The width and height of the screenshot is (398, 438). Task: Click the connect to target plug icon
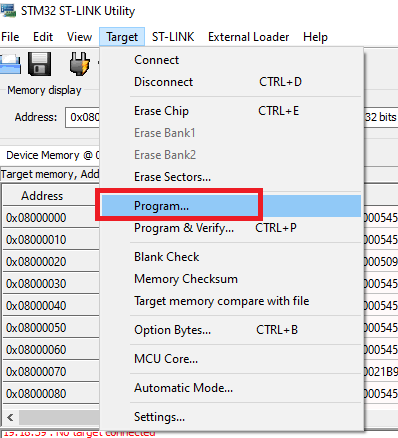(79, 63)
